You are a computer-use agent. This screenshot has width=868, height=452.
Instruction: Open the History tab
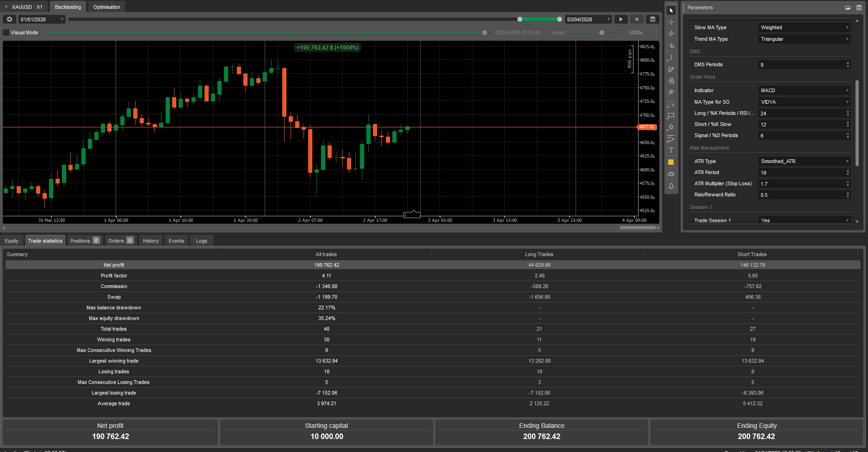click(150, 241)
